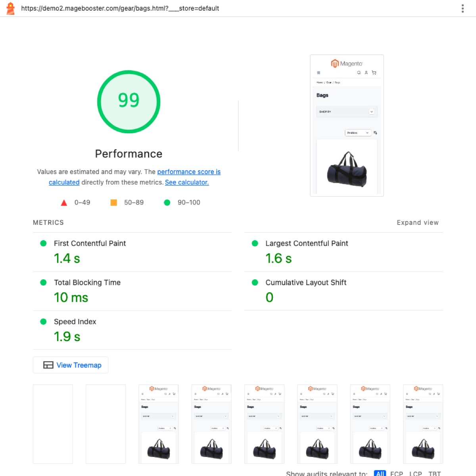Filter audits by FCP
This screenshot has height=476, width=476.
(397, 473)
